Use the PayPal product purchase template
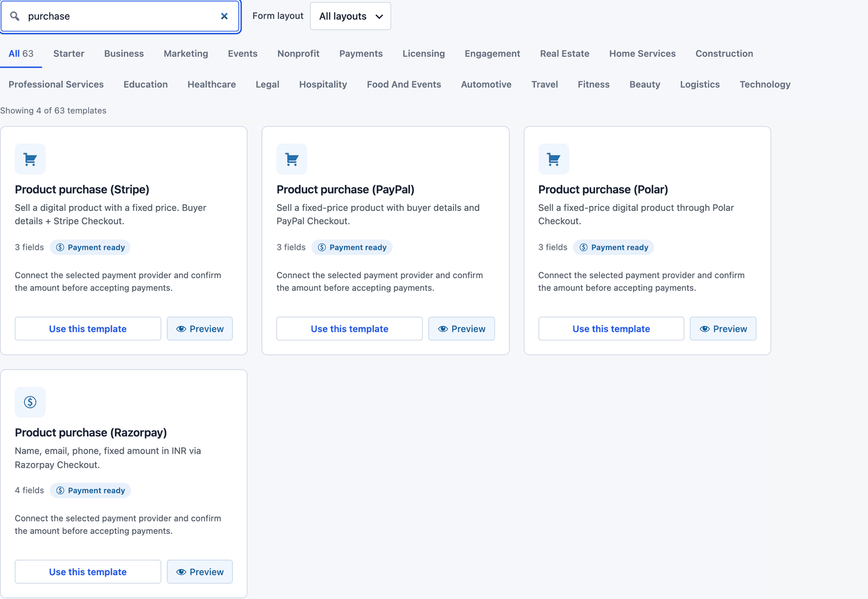This screenshot has height=599, width=868. 349,329
